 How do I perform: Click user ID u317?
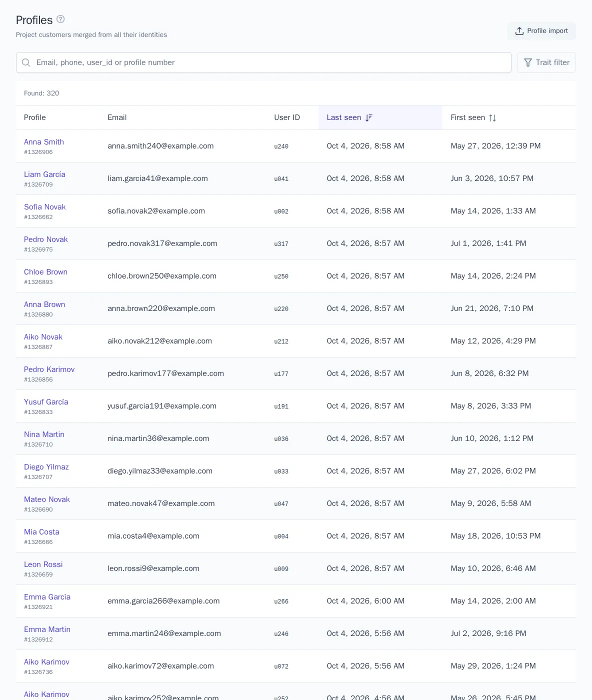click(281, 244)
